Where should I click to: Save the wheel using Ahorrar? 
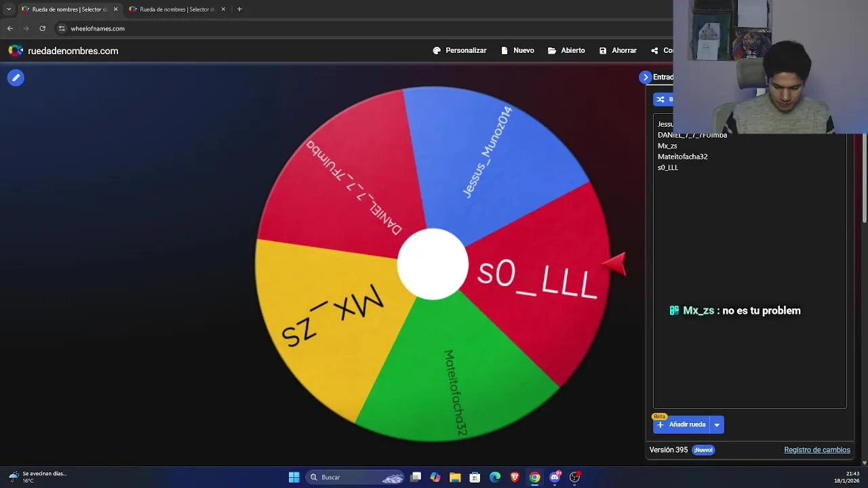[x=618, y=51]
